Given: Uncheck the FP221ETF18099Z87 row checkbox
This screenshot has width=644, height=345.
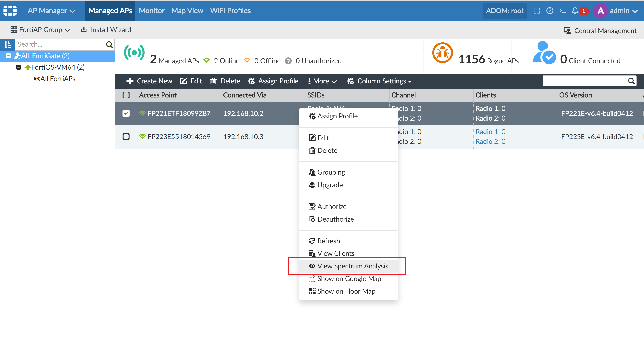Looking at the screenshot, I should pos(126,113).
